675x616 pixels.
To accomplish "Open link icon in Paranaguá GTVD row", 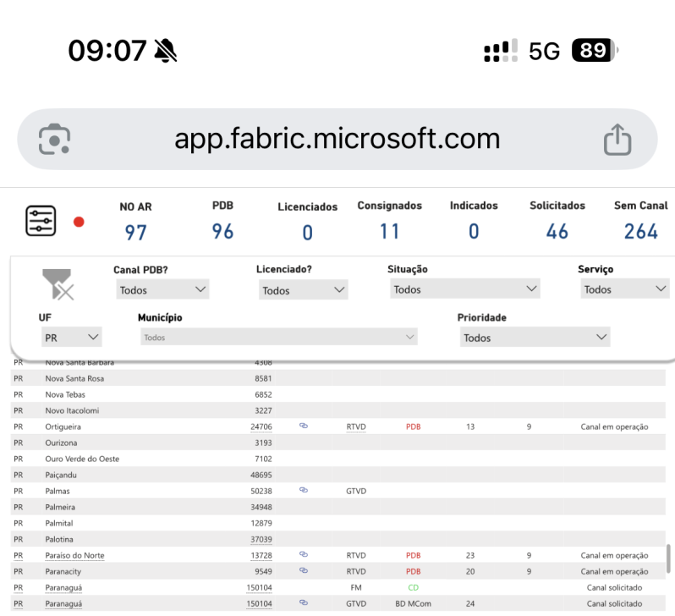I will (304, 602).
